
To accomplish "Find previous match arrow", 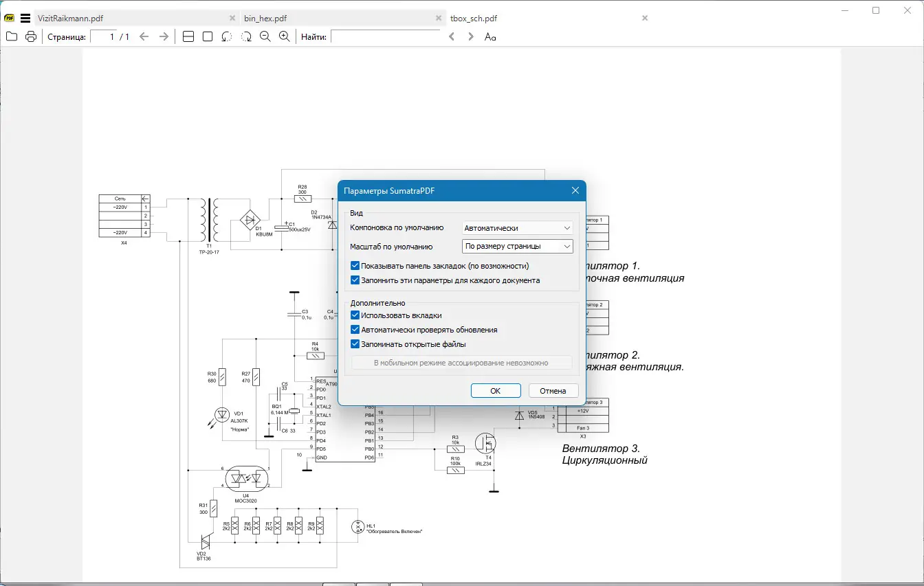I will 452,36.
